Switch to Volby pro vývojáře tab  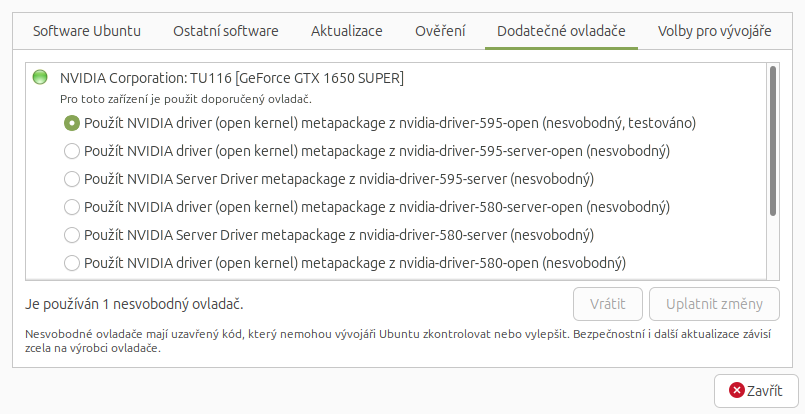(714, 31)
